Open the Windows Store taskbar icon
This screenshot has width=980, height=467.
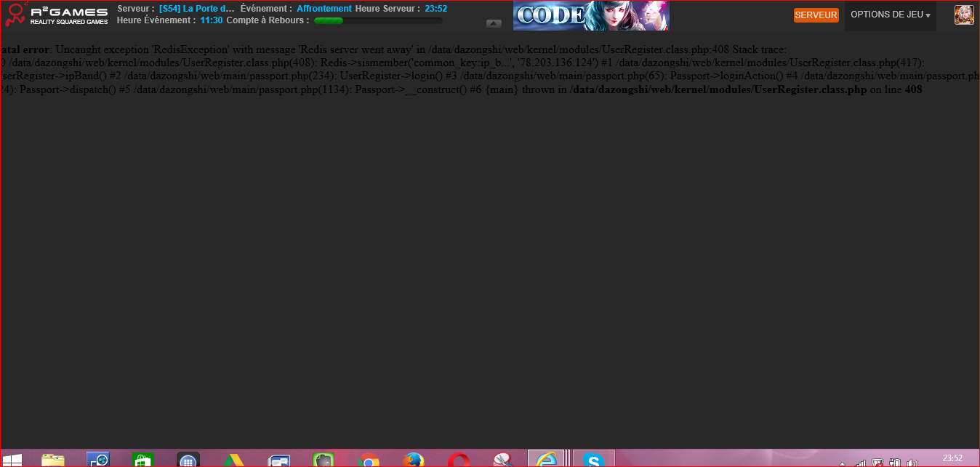143,460
